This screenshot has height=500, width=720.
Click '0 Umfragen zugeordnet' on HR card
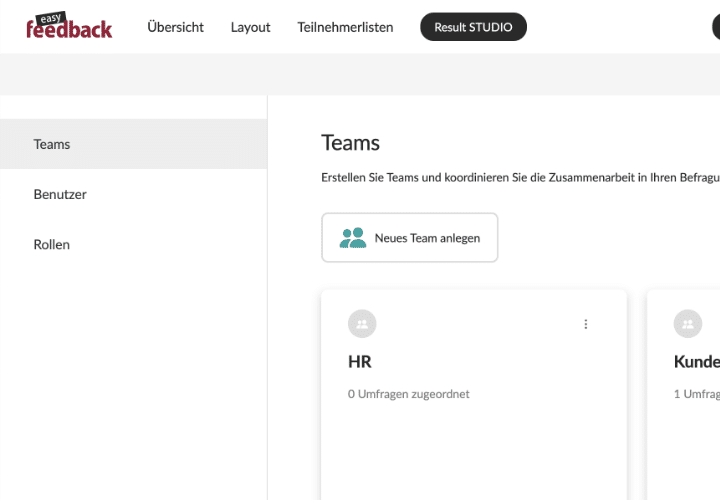pos(409,394)
